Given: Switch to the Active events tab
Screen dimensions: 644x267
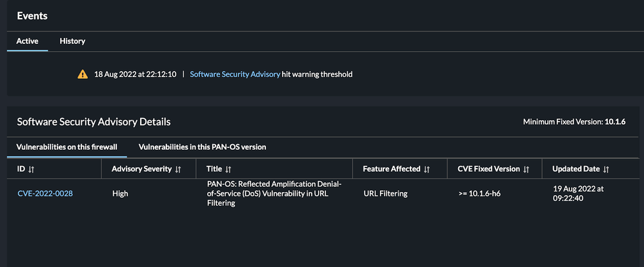Looking at the screenshot, I should 27,41.
